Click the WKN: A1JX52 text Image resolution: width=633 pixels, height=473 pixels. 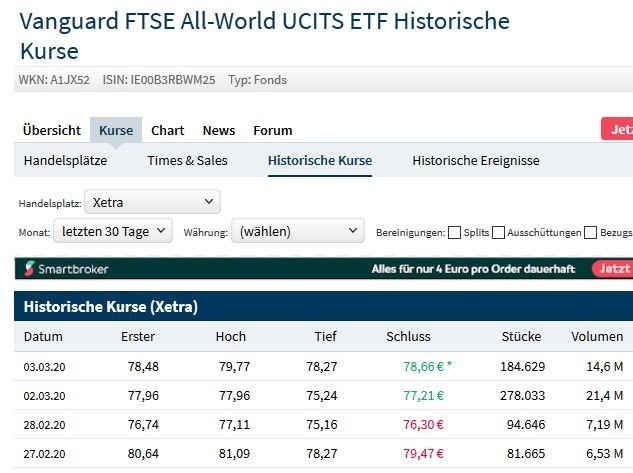point(54,80)
